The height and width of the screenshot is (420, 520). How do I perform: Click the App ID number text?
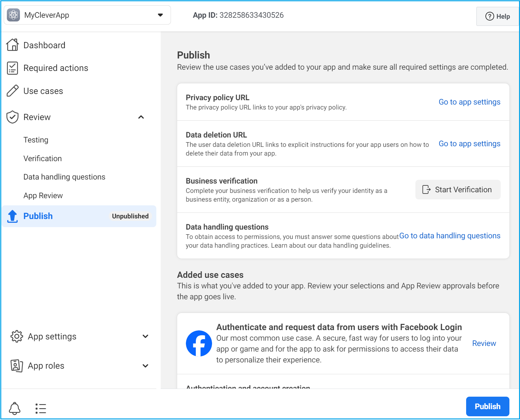252,15
